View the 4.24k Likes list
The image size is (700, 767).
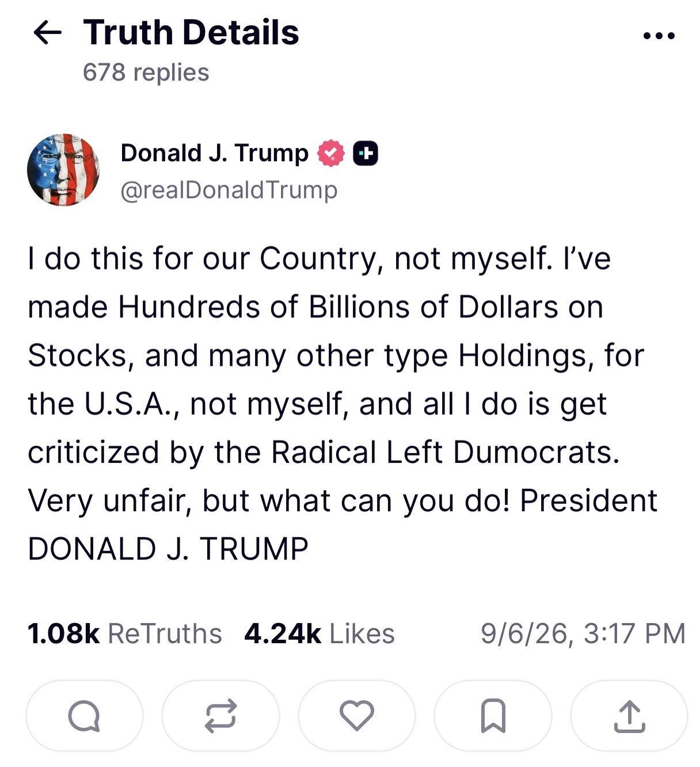click(x=319, y=633)
